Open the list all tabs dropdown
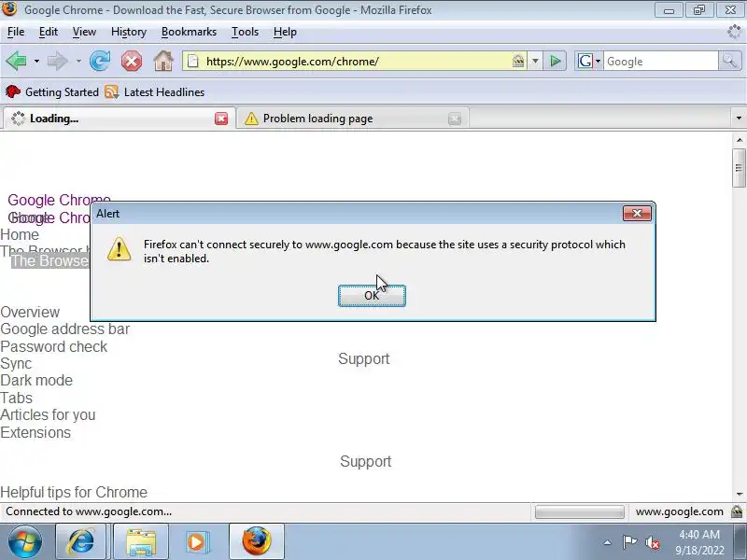The image size is (747, 560). tap(739, 119)
